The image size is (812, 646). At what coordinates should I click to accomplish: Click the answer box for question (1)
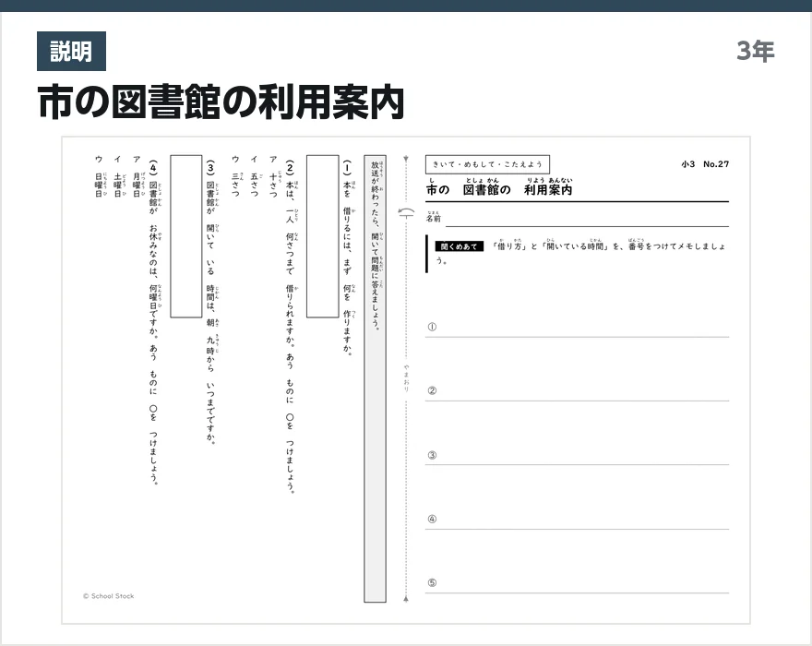click(323, 236)
